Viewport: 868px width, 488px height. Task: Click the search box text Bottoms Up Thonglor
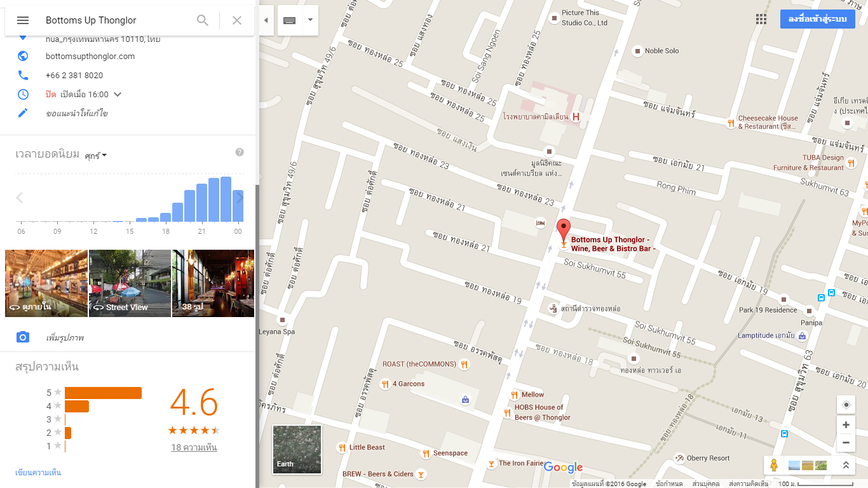(x=91, y=20)
